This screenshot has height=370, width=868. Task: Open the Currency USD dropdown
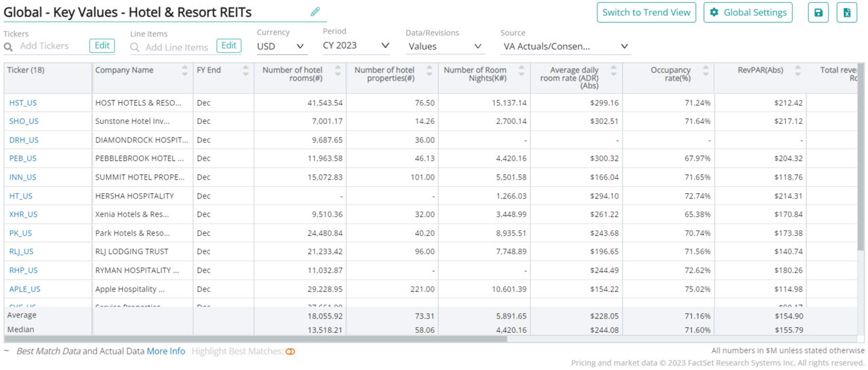tap(281, 46)
